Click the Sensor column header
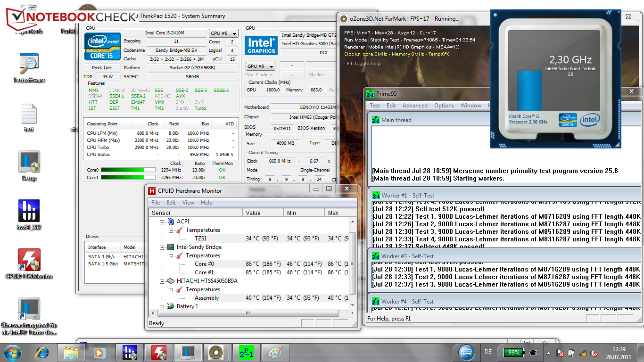Image resolution: width=644 pixels, height=362 pixels. tap(196, 213)
